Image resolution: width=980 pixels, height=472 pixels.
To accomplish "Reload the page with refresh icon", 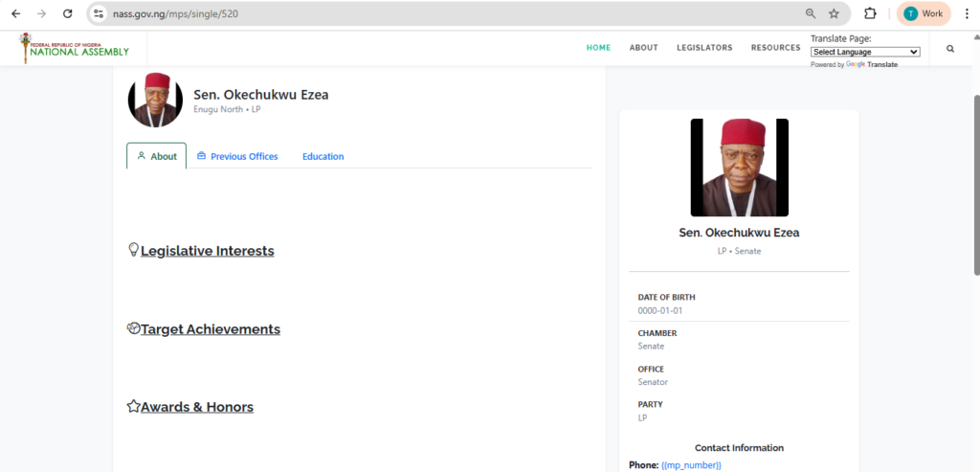I will (67, 13).
